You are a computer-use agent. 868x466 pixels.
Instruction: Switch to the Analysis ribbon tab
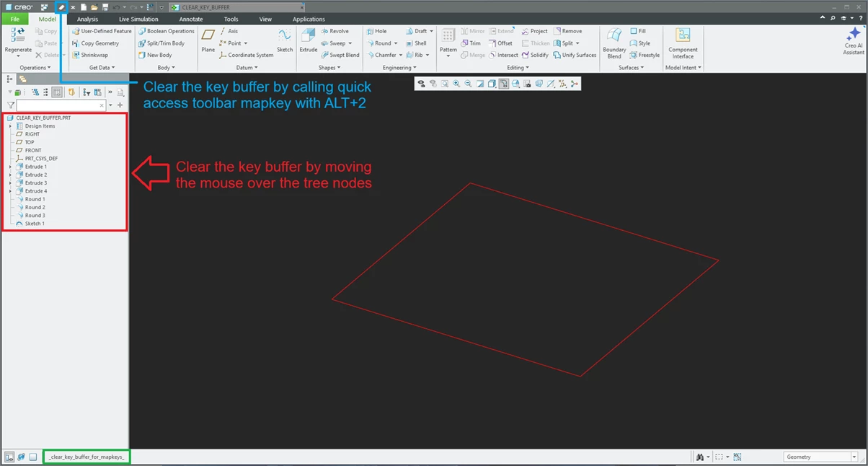point(87,19)
